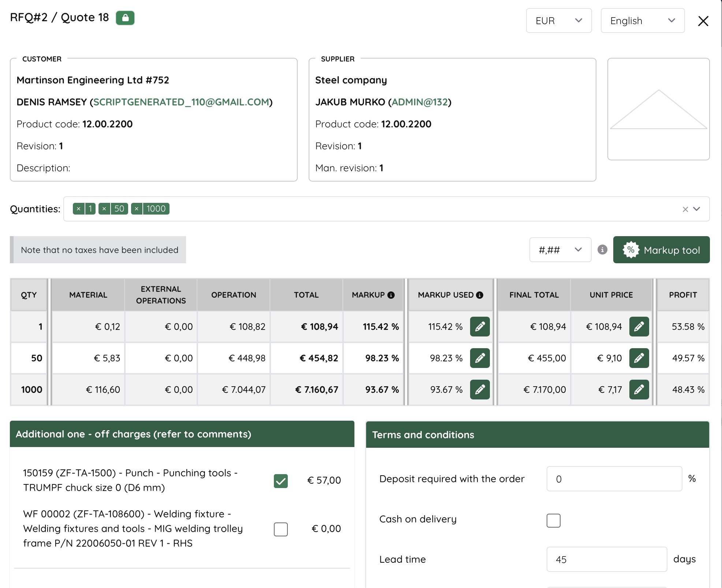This screenshot has width=722, height=588.
Task: Edit markup used for quantity 50 row
Action: click(480, 358)
